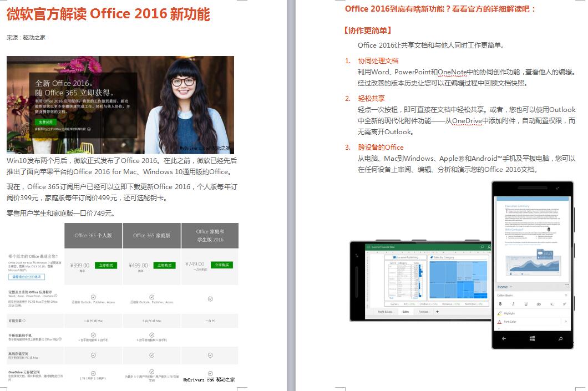Click the plus icon to add a sheet
Screen dimensions: 588x391
click(437, 312)
